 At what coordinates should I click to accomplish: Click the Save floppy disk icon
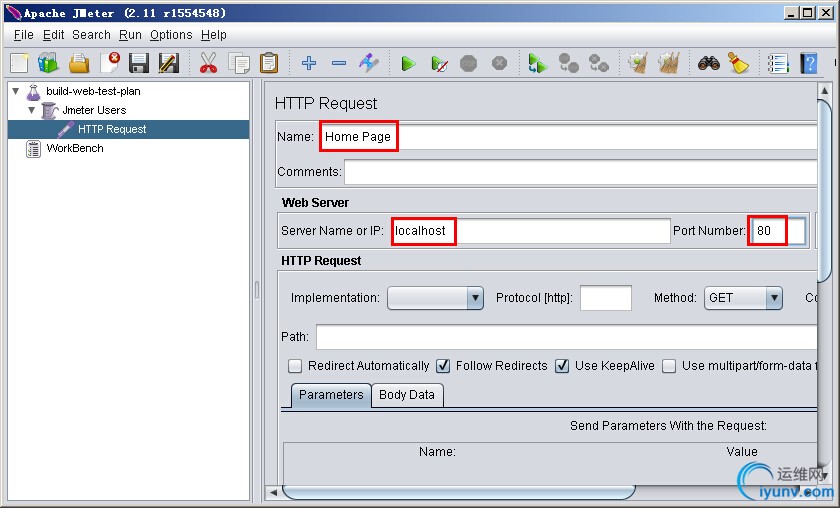point(139,63)
